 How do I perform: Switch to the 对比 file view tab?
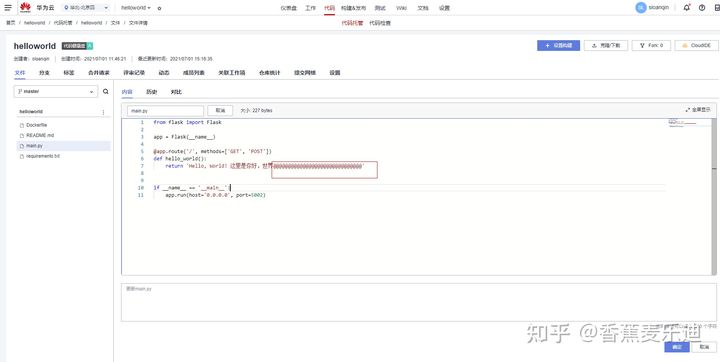point(176,92)
